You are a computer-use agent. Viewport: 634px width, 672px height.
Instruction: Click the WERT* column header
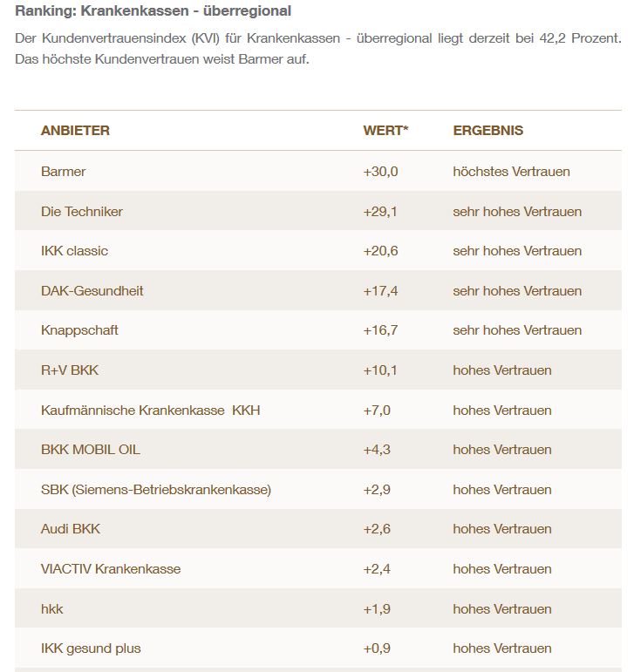pos(385,131)
